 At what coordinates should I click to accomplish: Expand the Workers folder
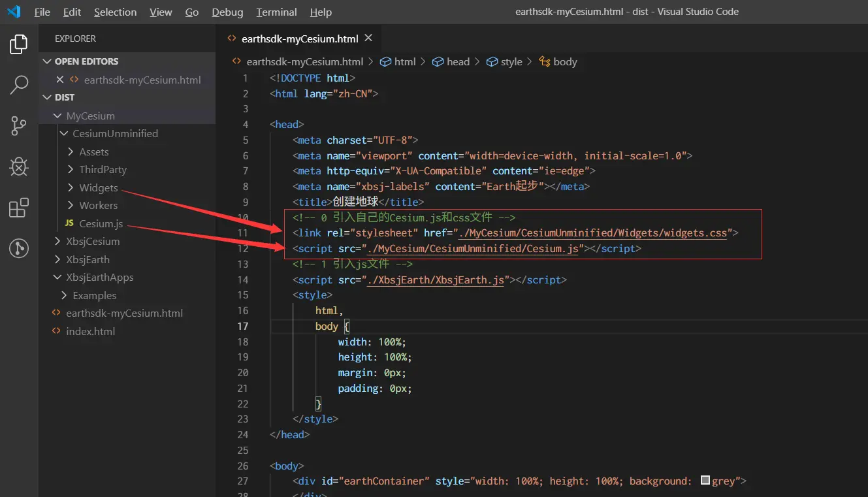pos(127,205)
